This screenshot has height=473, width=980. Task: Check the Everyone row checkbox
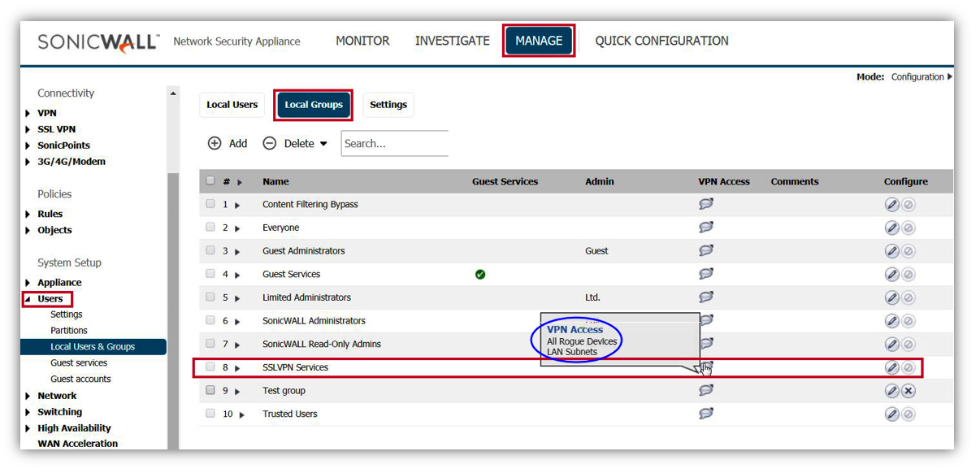tap(211, 228)
